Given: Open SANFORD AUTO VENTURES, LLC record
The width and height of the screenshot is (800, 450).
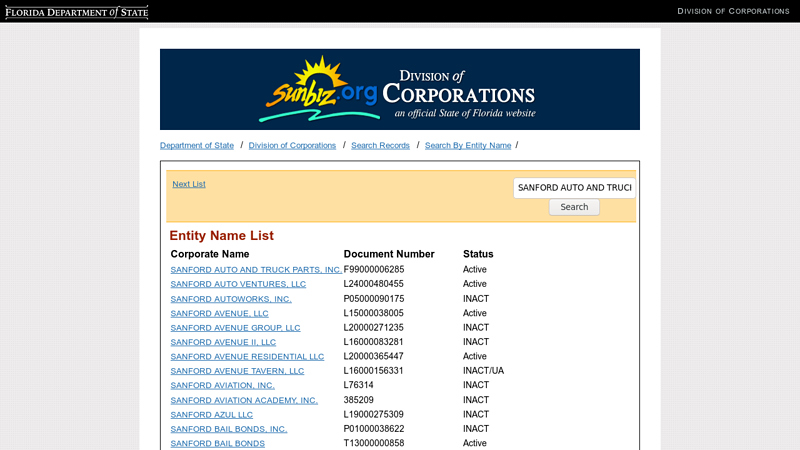Looking at the screenshot, I should point(238,284).
